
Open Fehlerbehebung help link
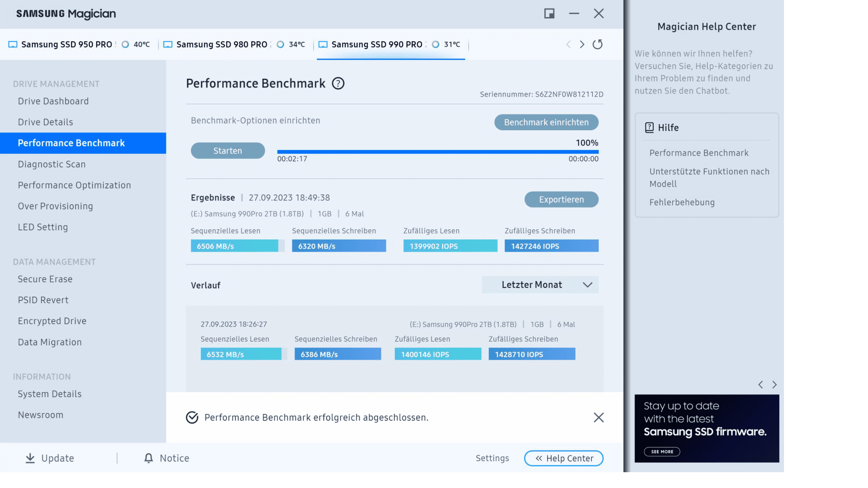pyautogui.click(x=682, y=202)
